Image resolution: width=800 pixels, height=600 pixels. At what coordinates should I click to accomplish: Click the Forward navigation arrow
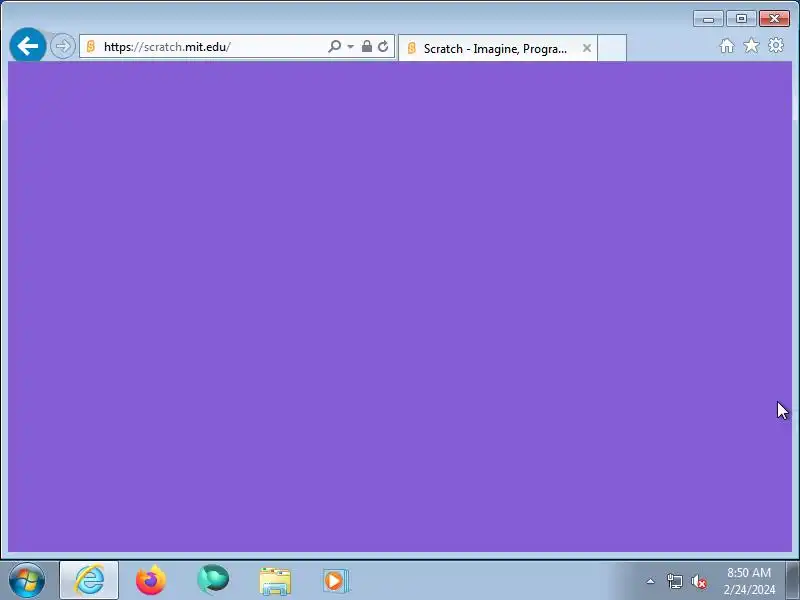(x=63, y=46)
